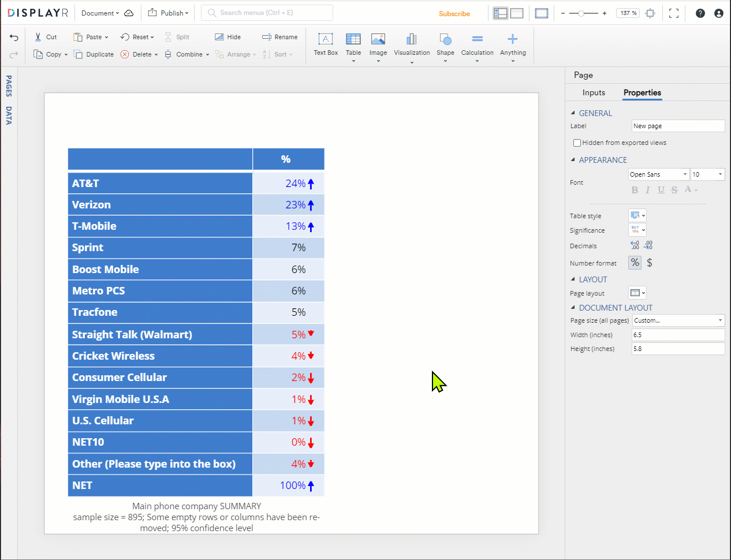Screen dimensions: 731x560
Task: Click the Subscribe link
Action: click(x=454, y=13)
